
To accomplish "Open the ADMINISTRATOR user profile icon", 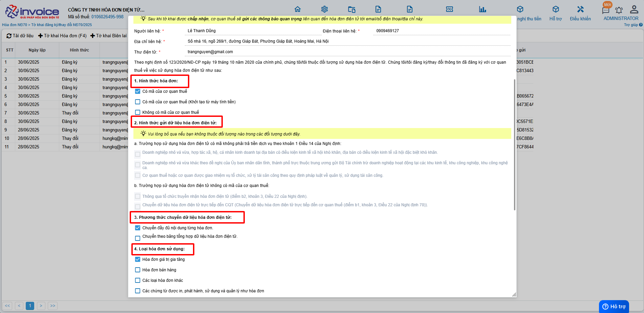I will [x=634, y=9].
